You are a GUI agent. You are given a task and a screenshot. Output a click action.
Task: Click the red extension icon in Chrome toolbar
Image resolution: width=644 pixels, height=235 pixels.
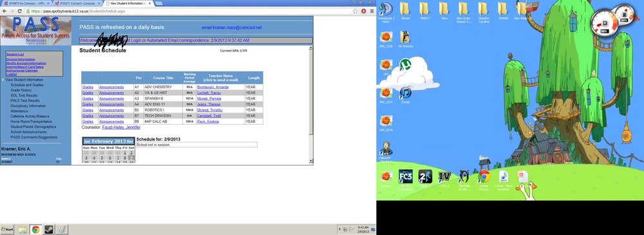(363, 11)
